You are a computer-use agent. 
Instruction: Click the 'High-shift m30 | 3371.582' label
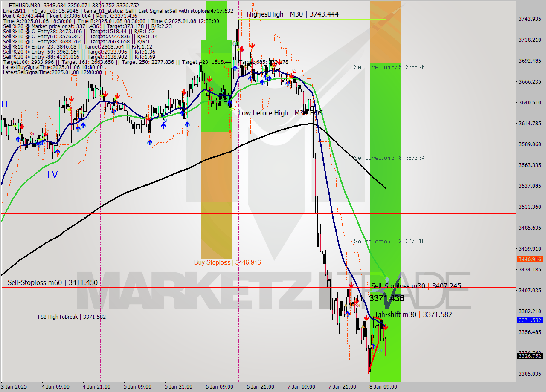(411, 315)
